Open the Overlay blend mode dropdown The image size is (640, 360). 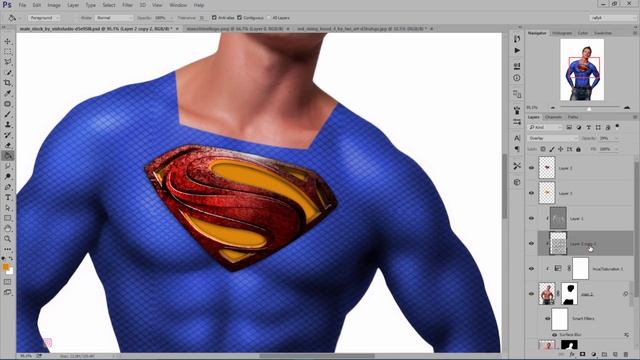coord(553,138)
